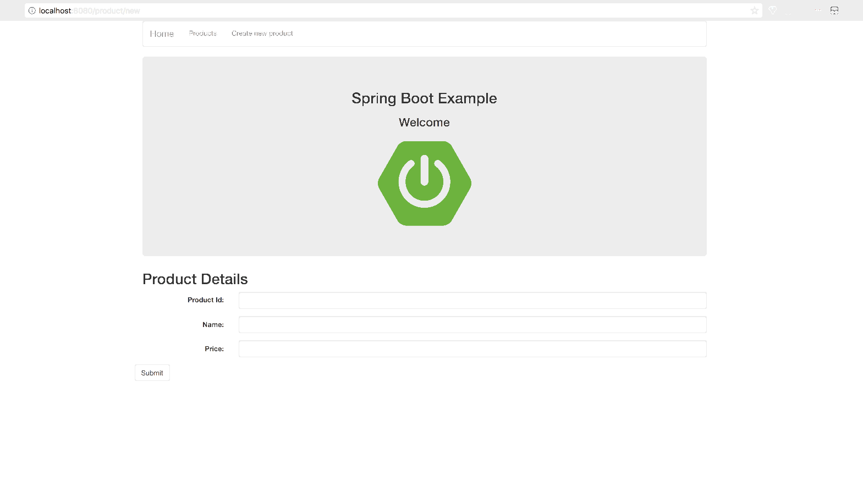The width and height of the screenshot is (863, 504).
Task: Click the Name: label
Action: click(x=213, y=325)
